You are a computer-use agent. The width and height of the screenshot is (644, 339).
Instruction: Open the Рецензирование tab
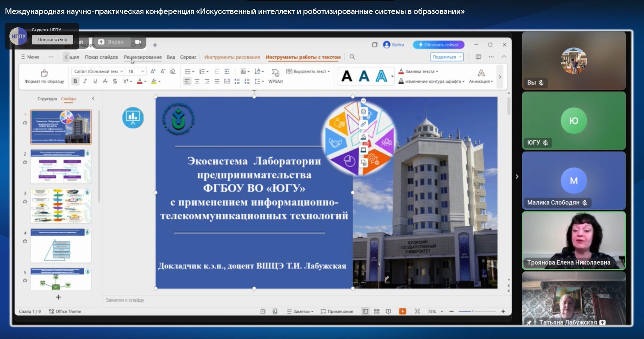coord(143,57)
